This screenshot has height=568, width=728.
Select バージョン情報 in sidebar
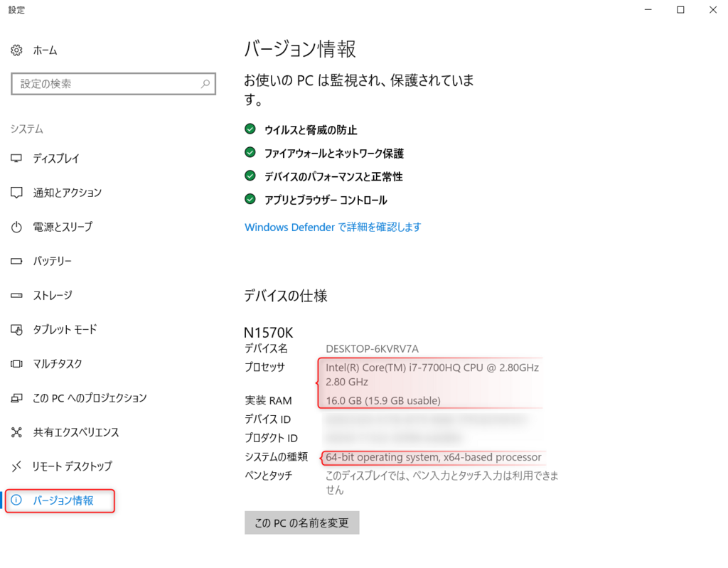pyautogui.click(x=63, y=500)
